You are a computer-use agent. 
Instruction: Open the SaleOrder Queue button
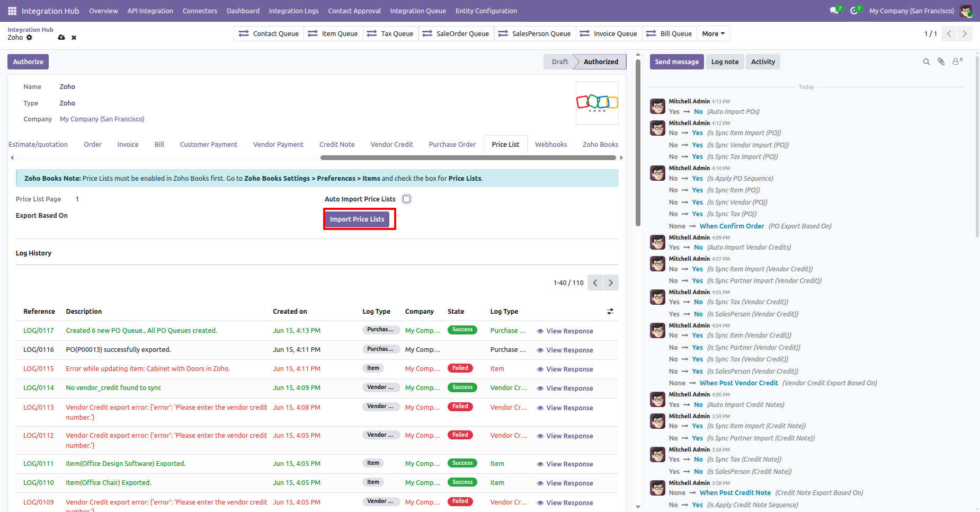[456, 33]
